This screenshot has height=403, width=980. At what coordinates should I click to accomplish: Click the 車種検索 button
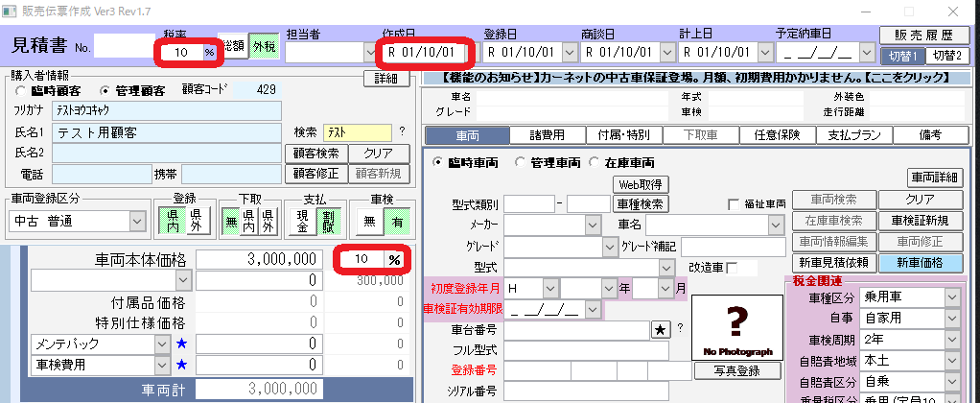641,204
